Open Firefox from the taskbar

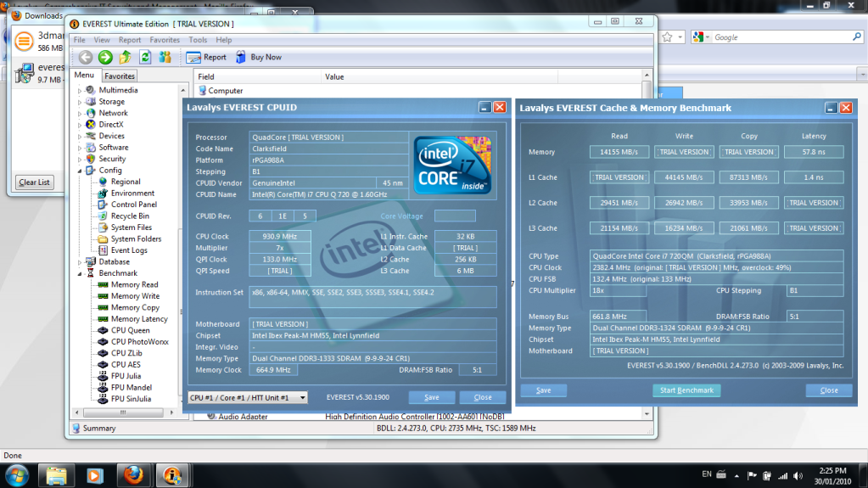click(x=133, y=476)
